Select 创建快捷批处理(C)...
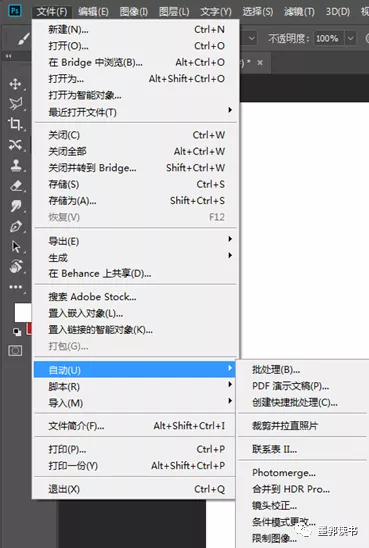The height and width of the screenshot is (548, 369). pos(303,402)
